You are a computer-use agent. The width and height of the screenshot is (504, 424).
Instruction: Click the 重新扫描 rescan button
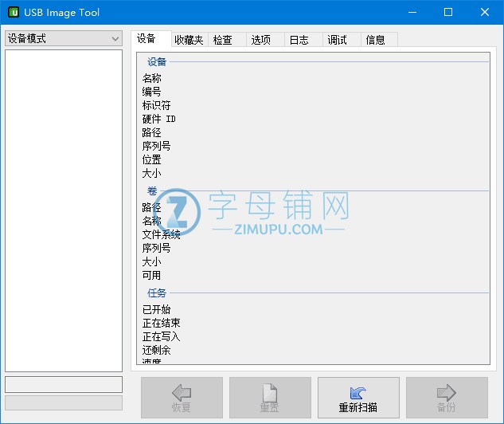tap(358, 398)
